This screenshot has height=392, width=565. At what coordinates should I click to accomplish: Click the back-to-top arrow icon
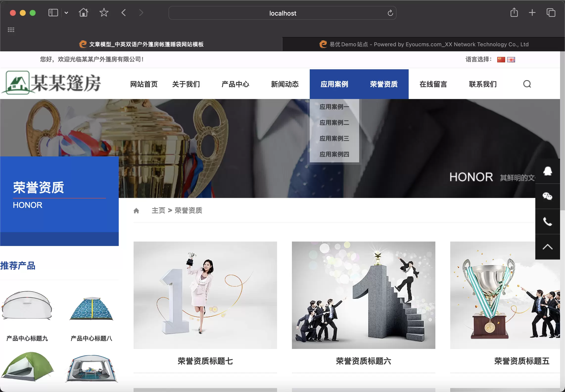[x=548, y=247]
